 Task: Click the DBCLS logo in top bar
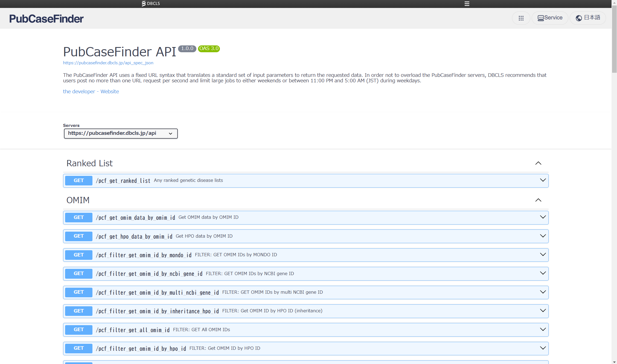click(151, 4)
